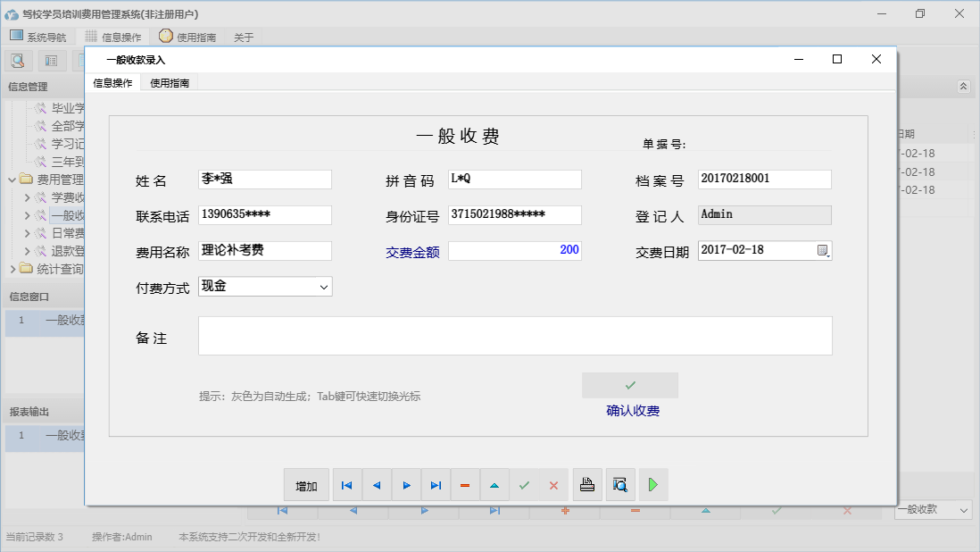This screenshot has height=552, width=980.
Task: Open print preview icon
Action: point(620,484)
